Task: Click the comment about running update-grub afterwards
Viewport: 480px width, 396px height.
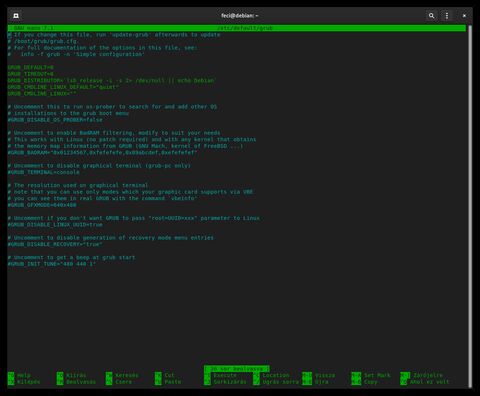Action: [114, 35]
